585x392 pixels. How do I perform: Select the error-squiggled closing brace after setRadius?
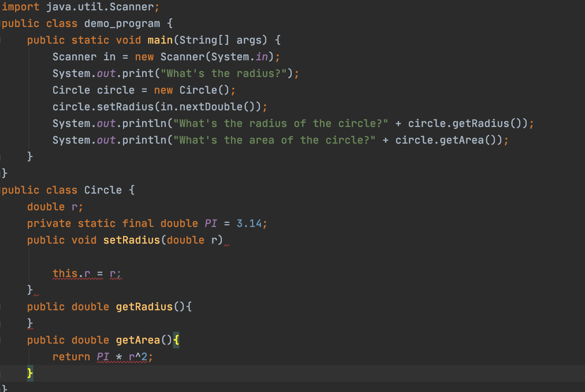tap(30, 290)
